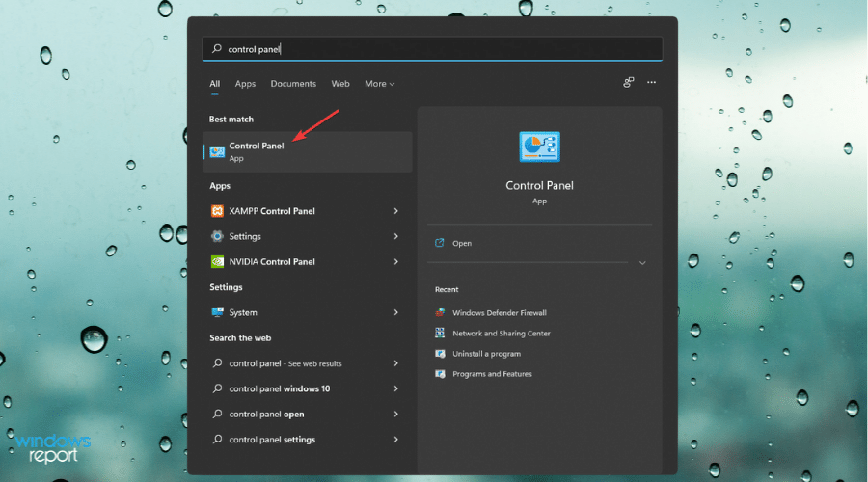
Task: Expand 'control panel windows 10' arrow
Action: coord(395,389)
